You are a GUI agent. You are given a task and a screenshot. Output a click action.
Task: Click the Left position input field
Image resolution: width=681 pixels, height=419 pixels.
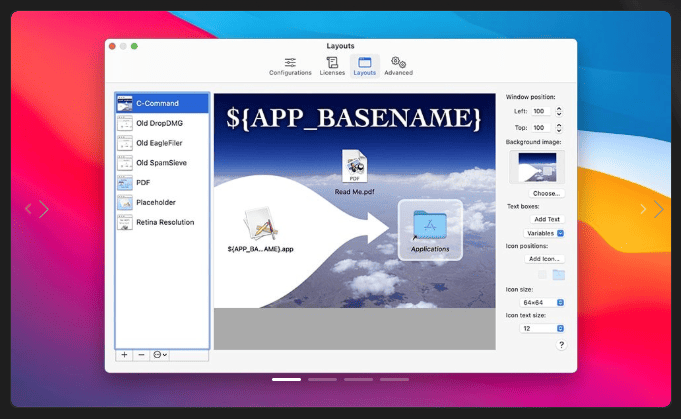click(x=541, y=111)
